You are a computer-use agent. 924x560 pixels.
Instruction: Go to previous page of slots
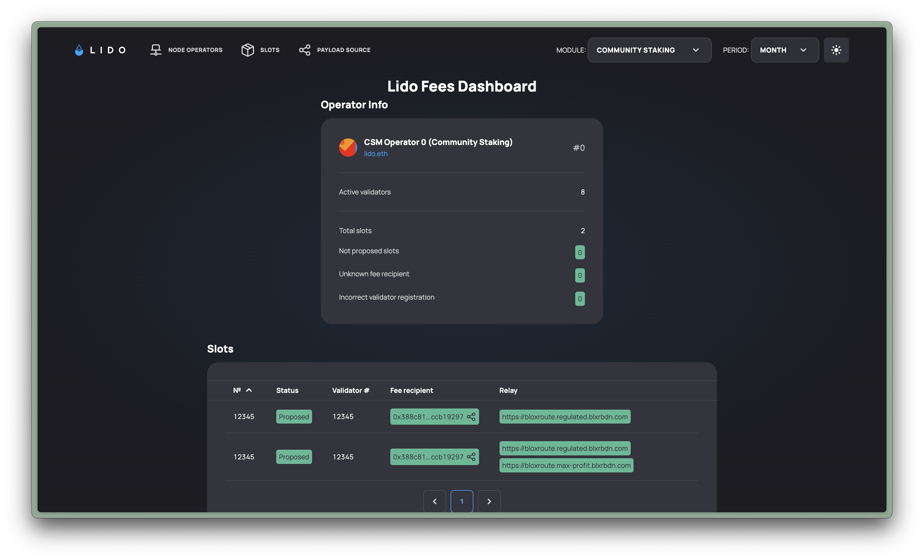coord(435,501)
